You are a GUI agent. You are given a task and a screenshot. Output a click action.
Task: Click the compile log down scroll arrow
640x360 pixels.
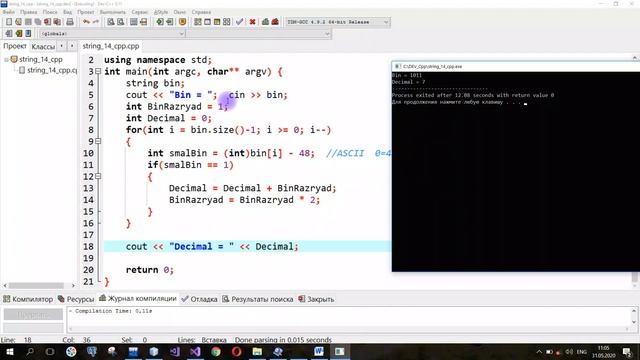[x=634, y=322]
